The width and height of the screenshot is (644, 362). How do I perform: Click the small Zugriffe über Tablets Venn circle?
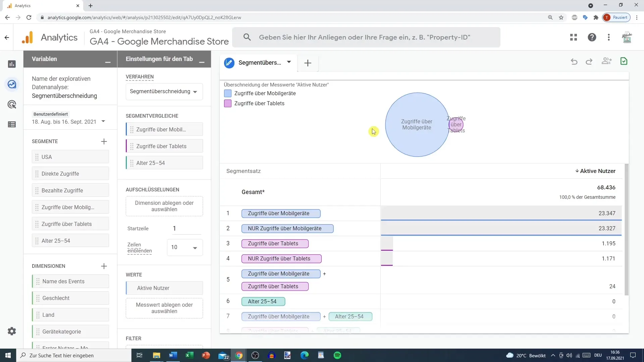coord(457,125)
